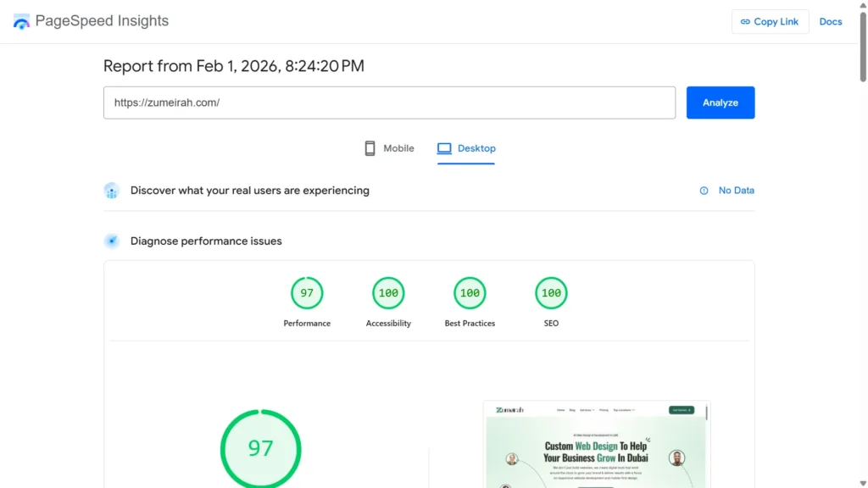Click the PageSpeed Insights logo icon
The height and width of the screenshot is (488, 868).
tap(21, 20)
